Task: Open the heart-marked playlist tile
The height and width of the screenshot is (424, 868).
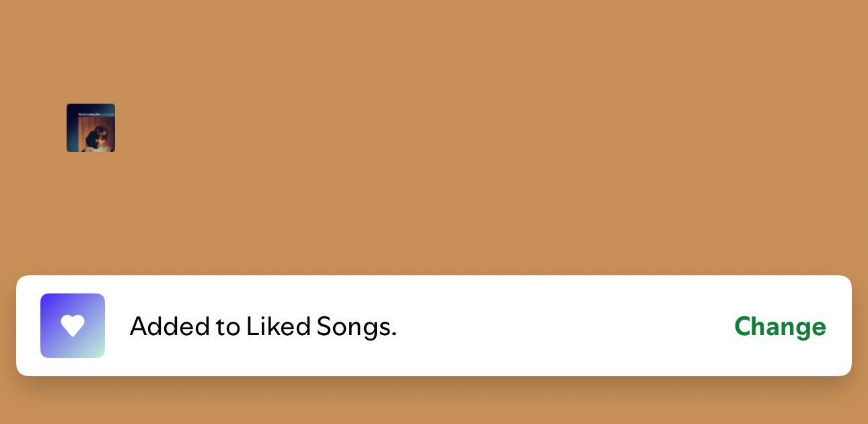Action: pyautogui.click(x=73, y=326)
